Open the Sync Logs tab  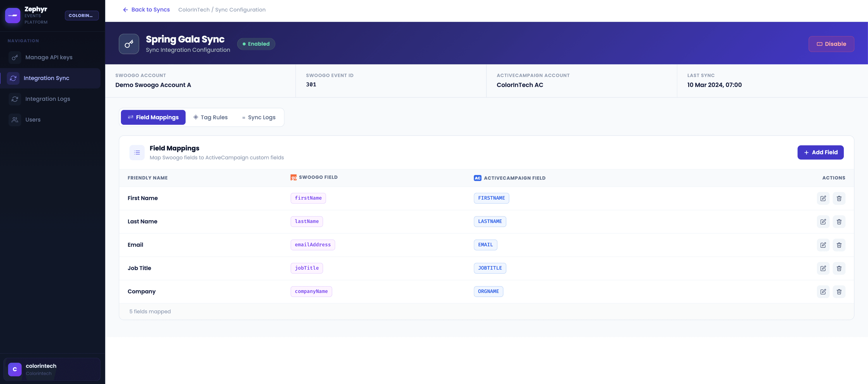pyautogui.click(x=258, y=117)
